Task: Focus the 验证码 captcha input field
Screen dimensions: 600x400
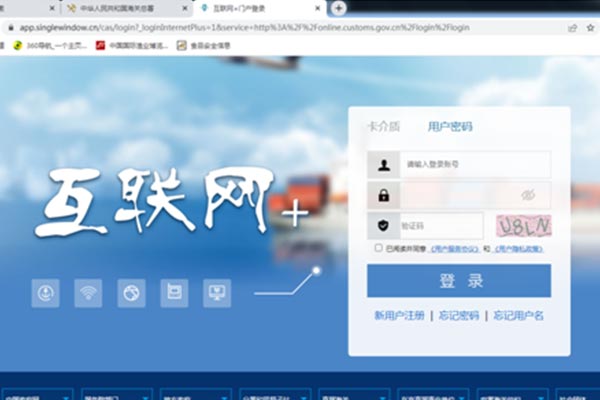Action: click(x=441, y=226)
